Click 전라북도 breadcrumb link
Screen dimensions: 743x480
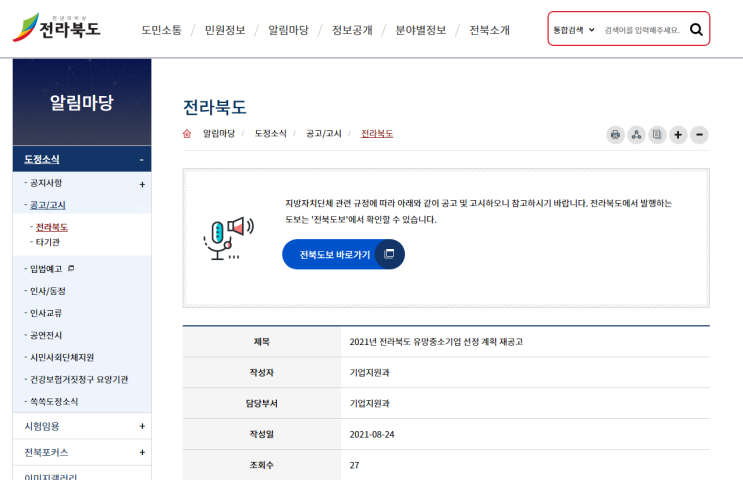tap(377, 134)
